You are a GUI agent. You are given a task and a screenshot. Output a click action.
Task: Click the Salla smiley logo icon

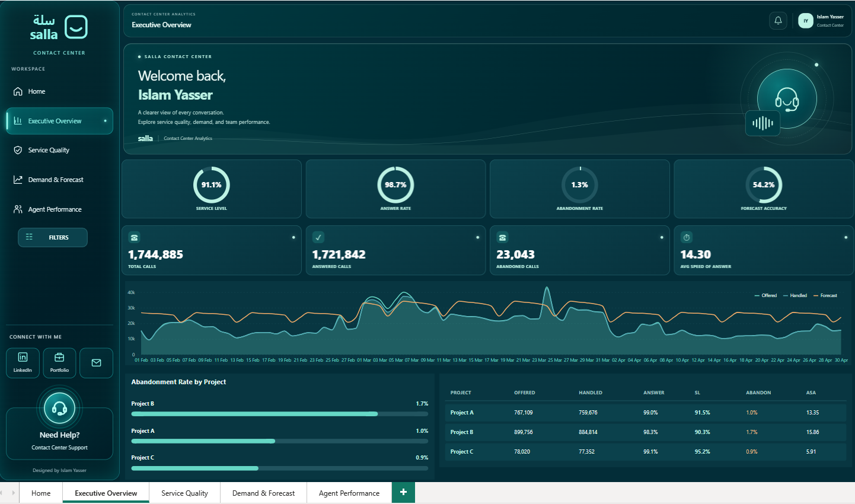point(76,27)
